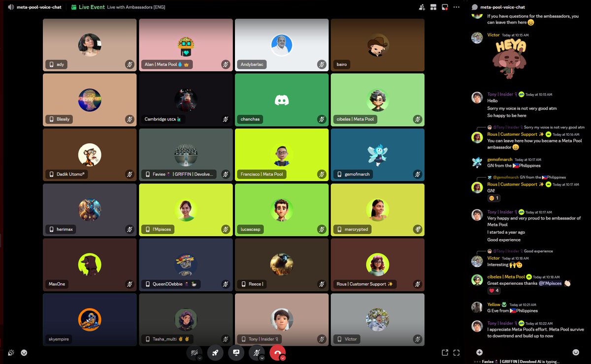Select Reece participant tile

[282, 264]
